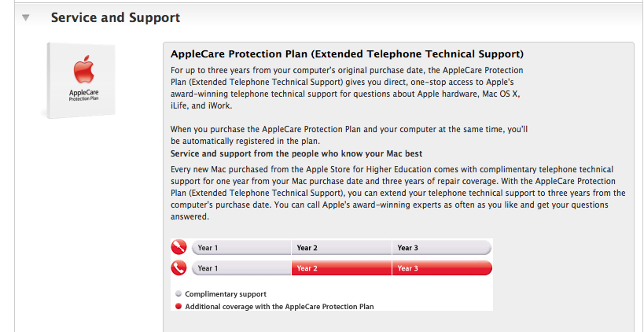Click the red Additional coverage legend dot

click(178, 307)
